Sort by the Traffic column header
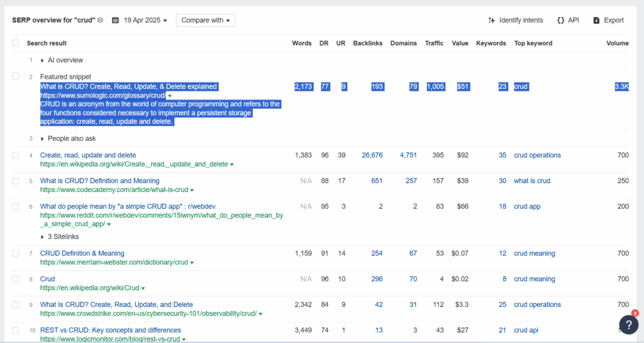The image size is (644, 343). (434, 43)
